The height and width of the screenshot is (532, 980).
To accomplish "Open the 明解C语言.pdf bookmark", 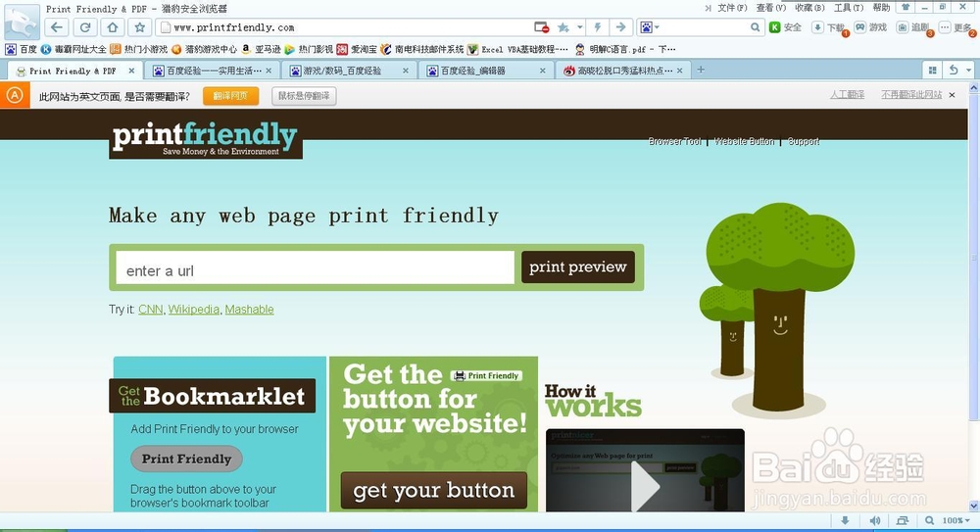I will (625, 49).
